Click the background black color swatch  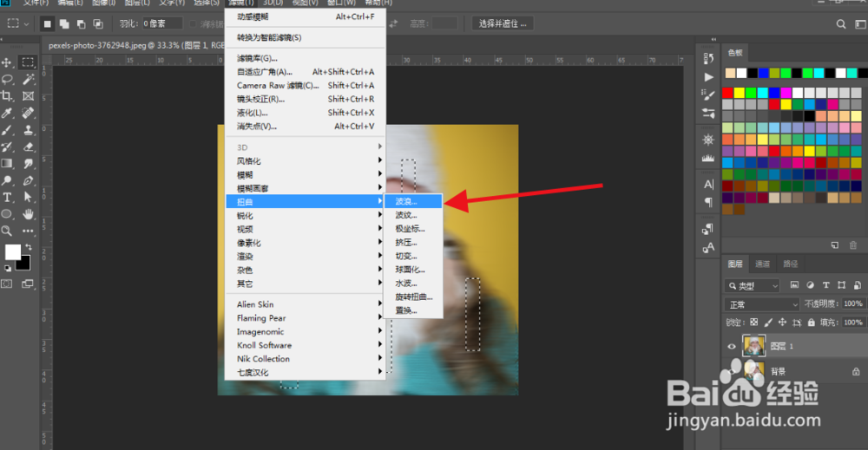24,264
